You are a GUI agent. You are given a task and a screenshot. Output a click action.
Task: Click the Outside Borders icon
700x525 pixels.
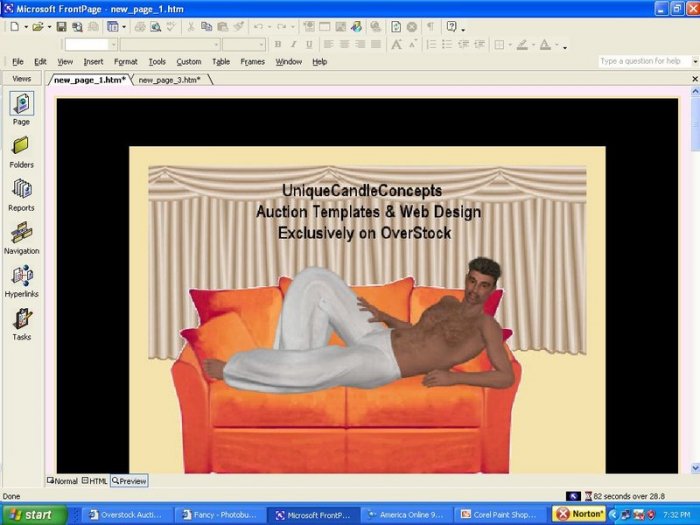[x=500, y=44]
